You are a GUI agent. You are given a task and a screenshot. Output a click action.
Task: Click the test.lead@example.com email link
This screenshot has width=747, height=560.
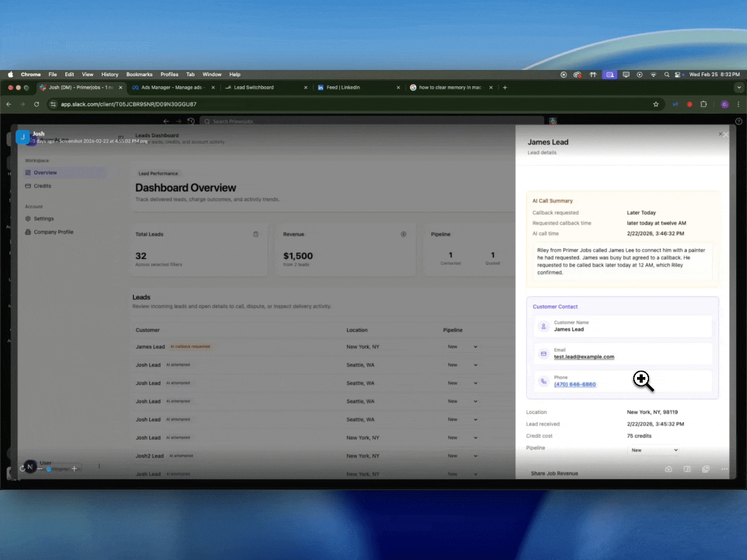point(585,357)
